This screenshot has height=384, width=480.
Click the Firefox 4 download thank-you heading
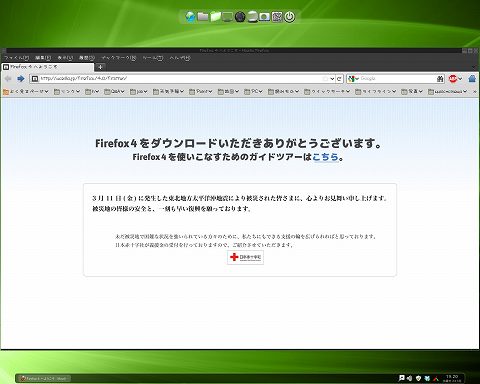click(238, 143)
